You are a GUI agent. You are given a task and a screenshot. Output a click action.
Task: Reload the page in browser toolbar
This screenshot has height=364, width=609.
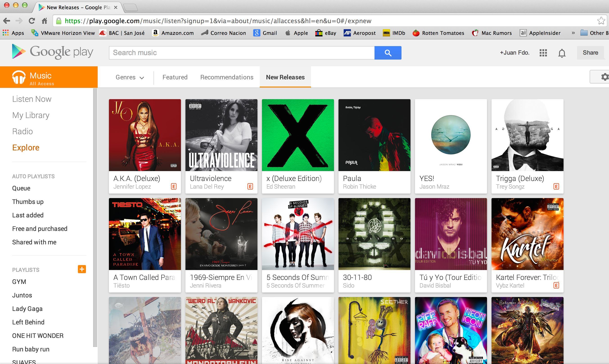tap(32, 21)
